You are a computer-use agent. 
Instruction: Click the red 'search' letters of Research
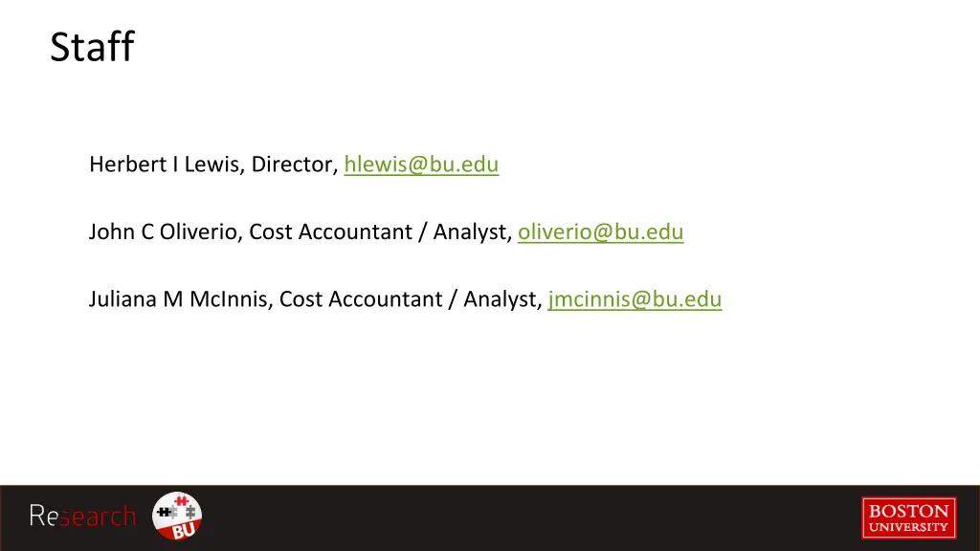coord(98,518)
